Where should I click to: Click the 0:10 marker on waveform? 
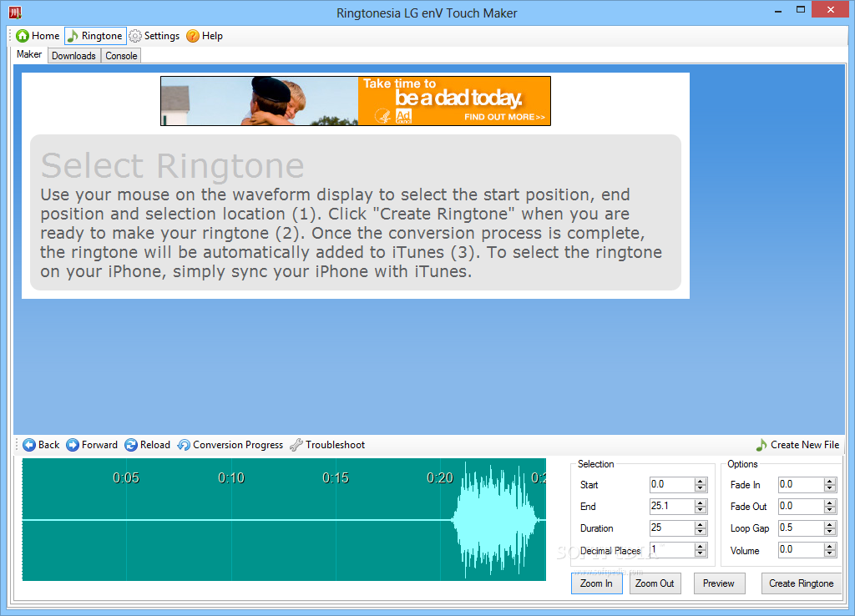point(231,478)
